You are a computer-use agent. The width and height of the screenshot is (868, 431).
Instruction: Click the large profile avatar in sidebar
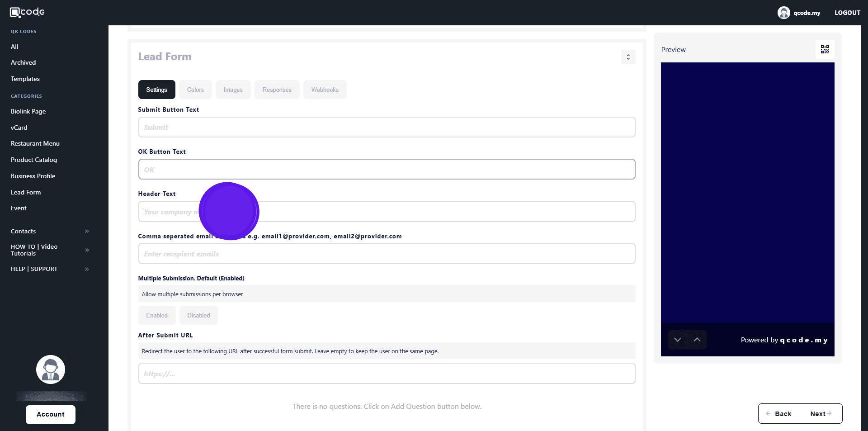coord(51,369)
